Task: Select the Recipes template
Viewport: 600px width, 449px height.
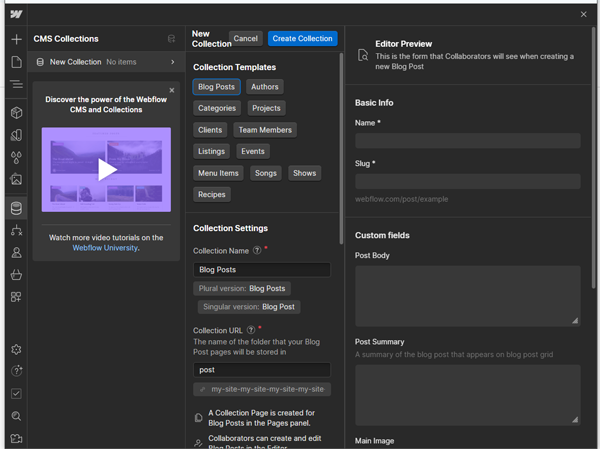Action: point(212,195)
